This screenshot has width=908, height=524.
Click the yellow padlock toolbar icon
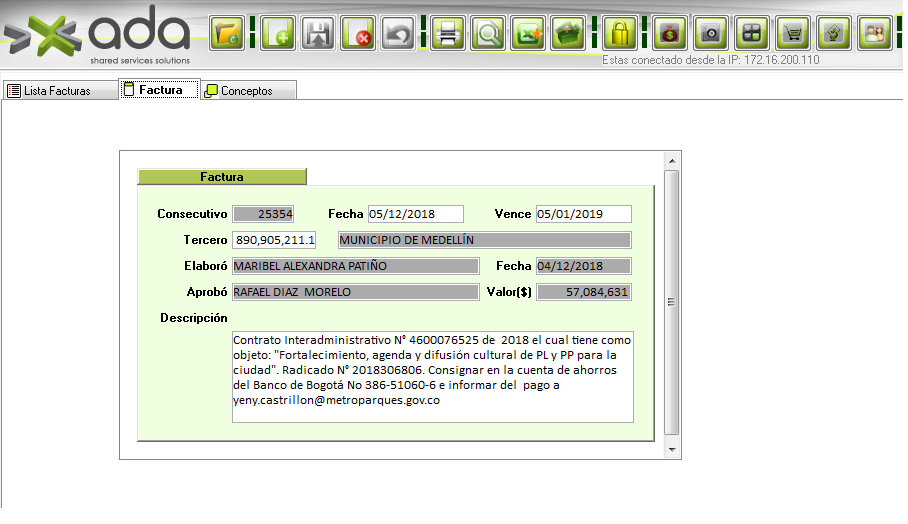coord(620,34)
